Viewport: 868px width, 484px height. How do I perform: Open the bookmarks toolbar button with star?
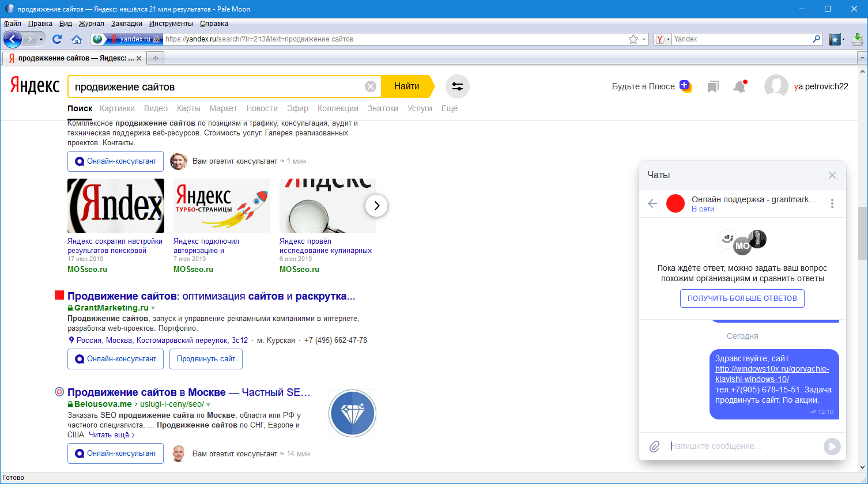[x=835, y=39]
